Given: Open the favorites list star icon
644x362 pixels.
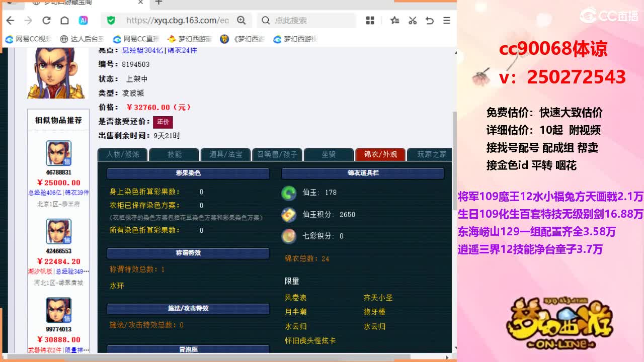Looking at the screenshot, I should (395, 21).
